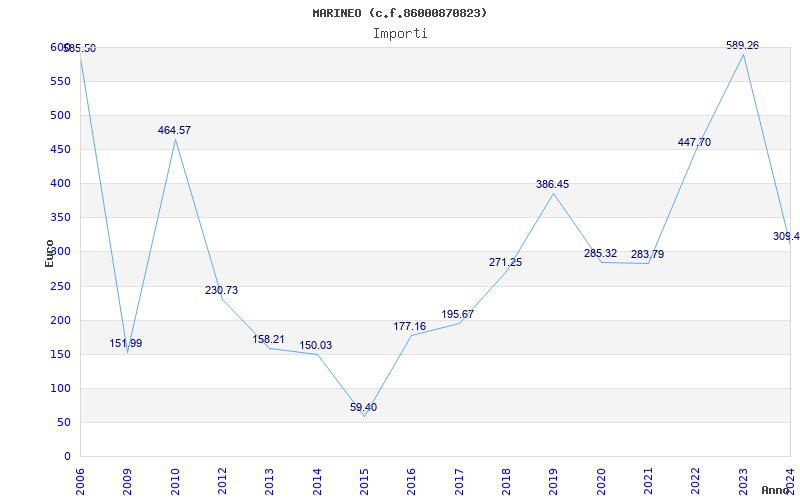
Task: Click the 350 y-axis tick label
Action: pos(60,217)
